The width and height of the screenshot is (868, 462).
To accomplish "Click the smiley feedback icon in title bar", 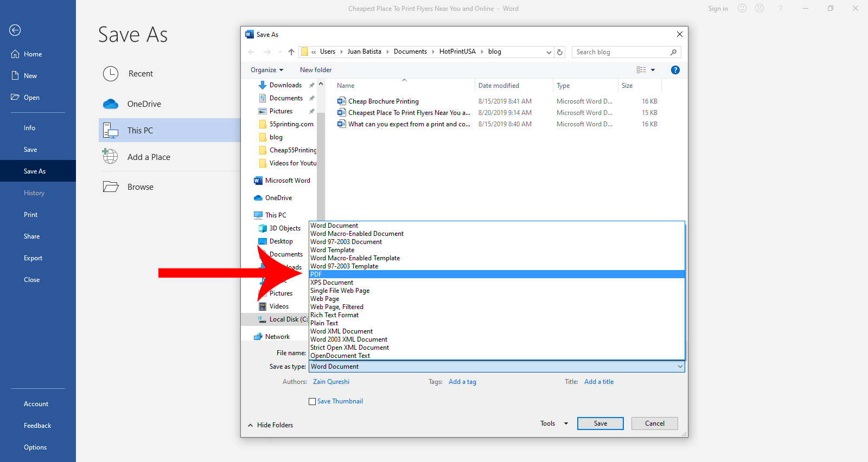I will click(x=742, y=8).
